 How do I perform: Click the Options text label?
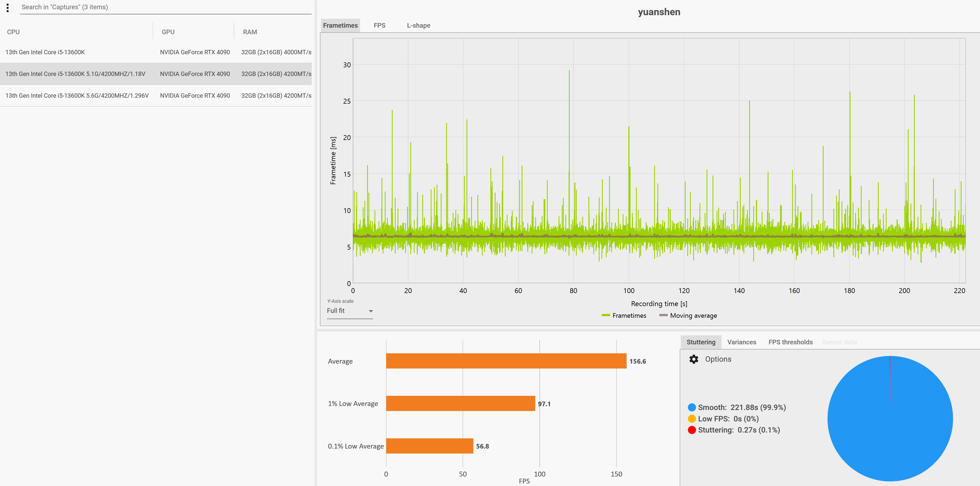click(x=718, y=359)
